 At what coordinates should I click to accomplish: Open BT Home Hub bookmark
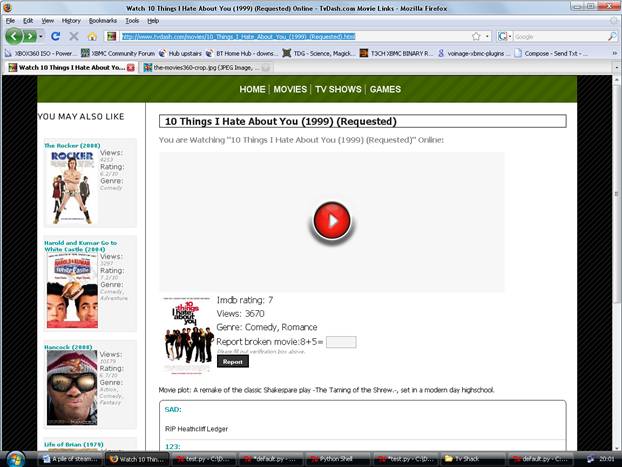240,53
